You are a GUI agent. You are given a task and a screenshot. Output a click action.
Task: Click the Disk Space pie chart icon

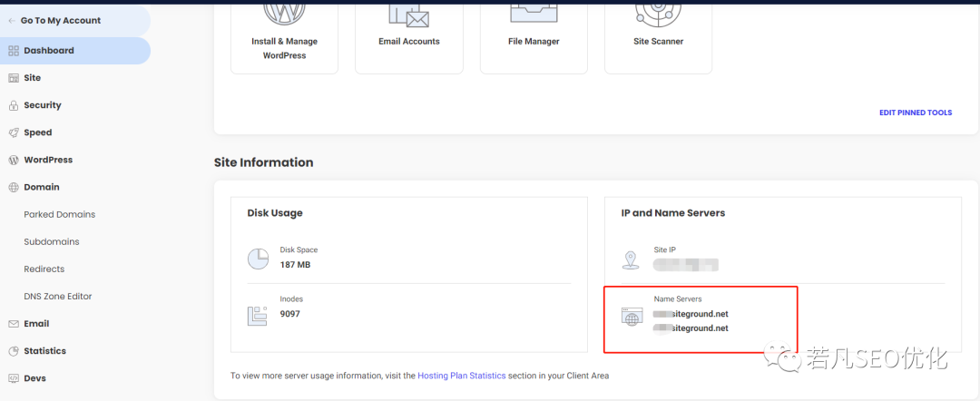(258, 259)
